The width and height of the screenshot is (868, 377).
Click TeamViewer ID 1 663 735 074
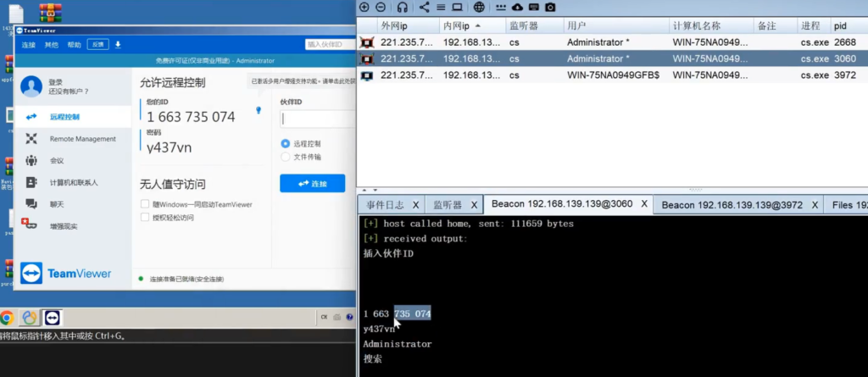(x=191, y=117)
